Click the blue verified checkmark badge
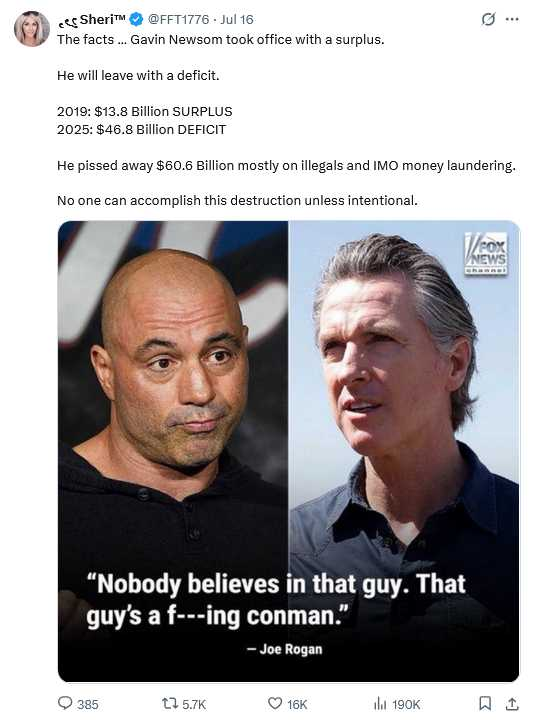The image size is (534, 723). [136, 19]
